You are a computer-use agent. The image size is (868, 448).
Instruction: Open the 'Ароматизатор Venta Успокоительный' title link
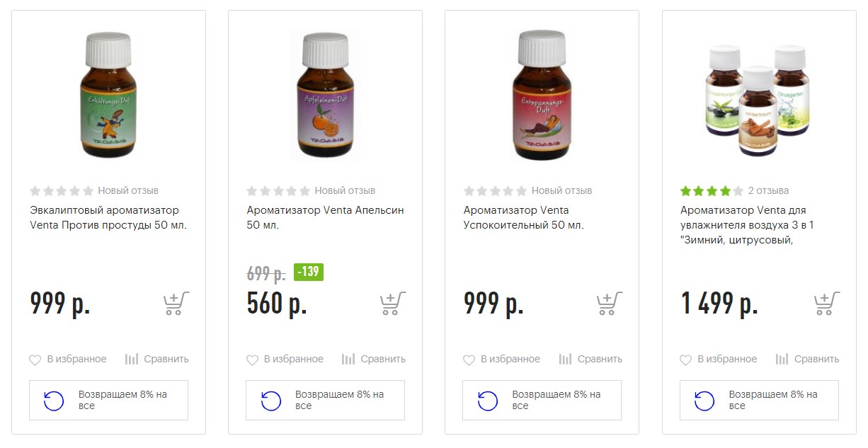(x=524, y=217)
